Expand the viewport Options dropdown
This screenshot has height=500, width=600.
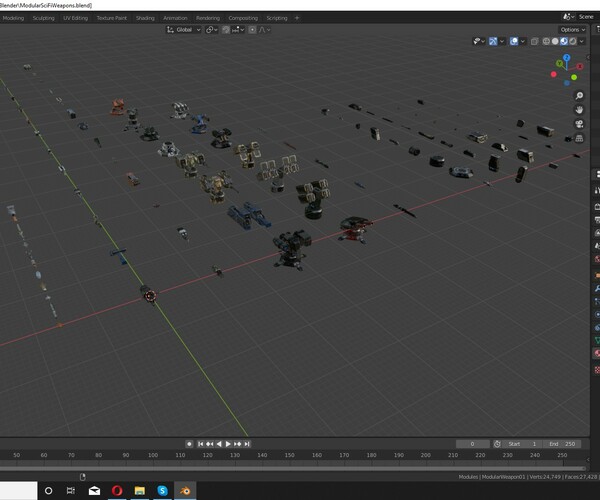(571, 30)
